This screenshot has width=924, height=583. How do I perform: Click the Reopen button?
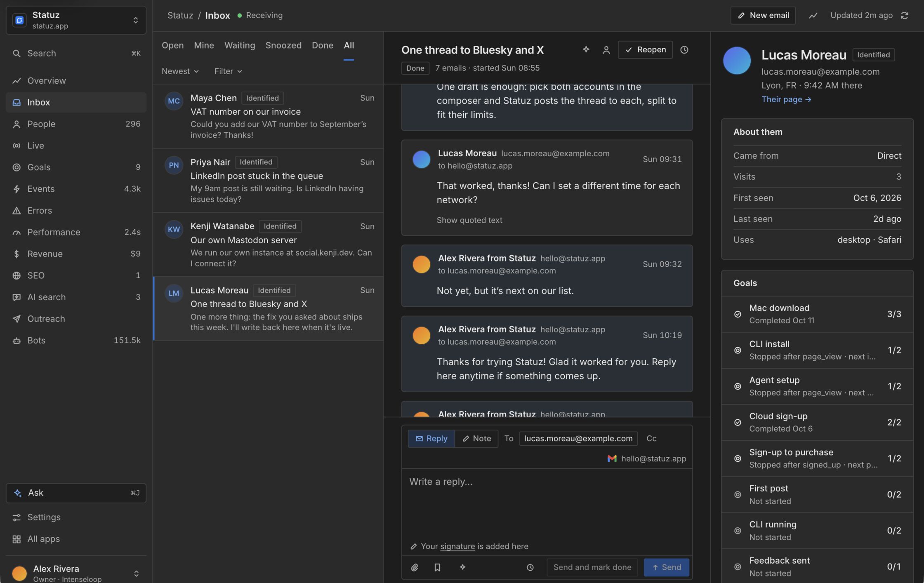(645, 49)
